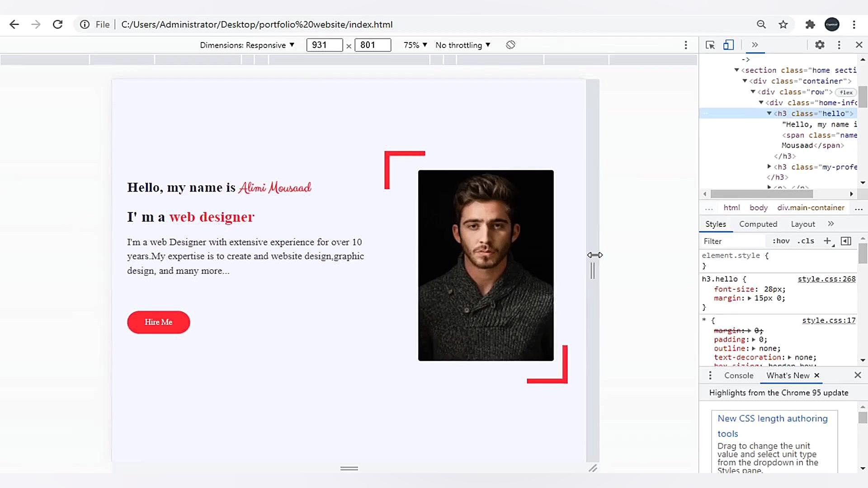Click the Filter styles field
Image resolution: width=868 pixels, height=488 pixels.
(733, 241)
